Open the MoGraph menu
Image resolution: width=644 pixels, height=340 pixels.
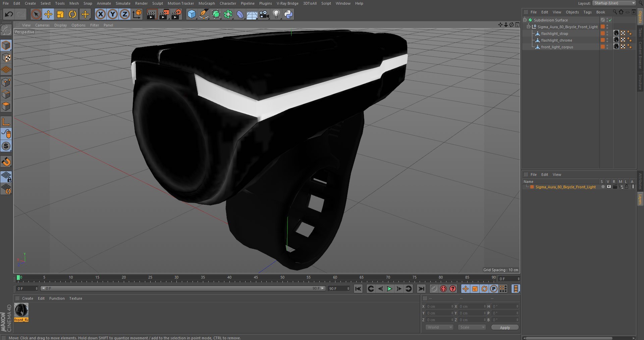pos(207,3)
